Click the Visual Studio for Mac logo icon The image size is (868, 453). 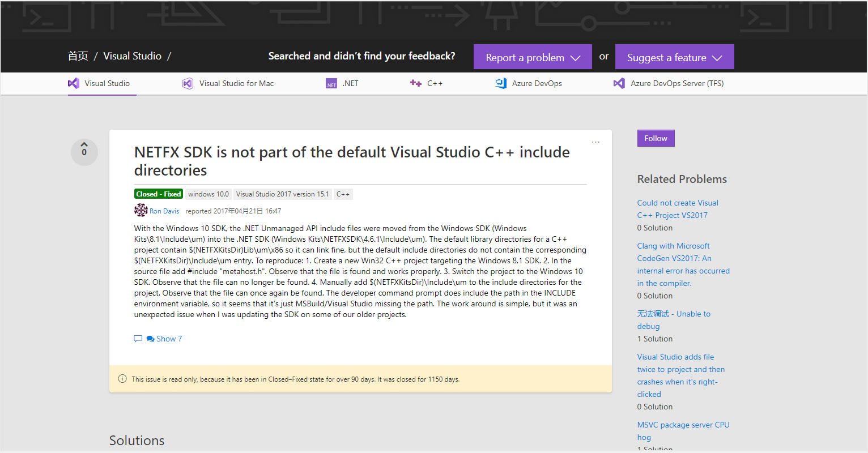coord(188,83)
